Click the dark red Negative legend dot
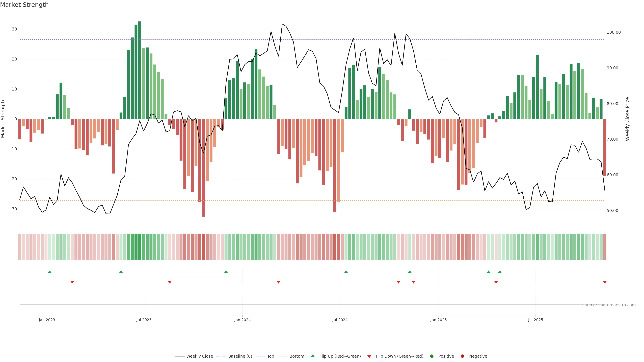This screenshot has width=644, height=362. click(462, 356)
